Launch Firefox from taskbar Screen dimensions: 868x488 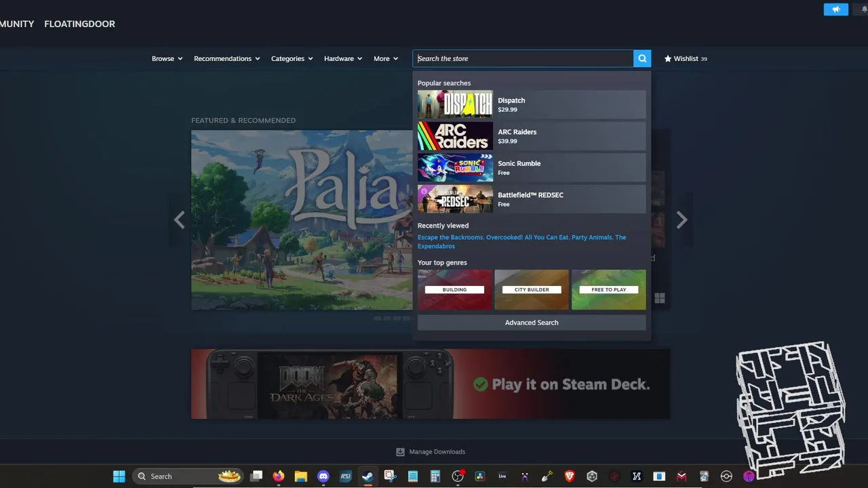coord(279,476)
